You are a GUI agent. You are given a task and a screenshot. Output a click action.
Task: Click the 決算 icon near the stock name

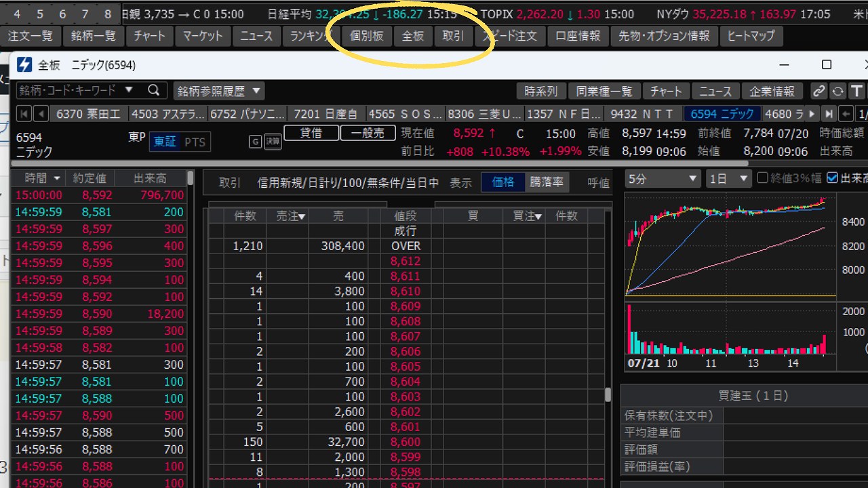tap(273, 141)
